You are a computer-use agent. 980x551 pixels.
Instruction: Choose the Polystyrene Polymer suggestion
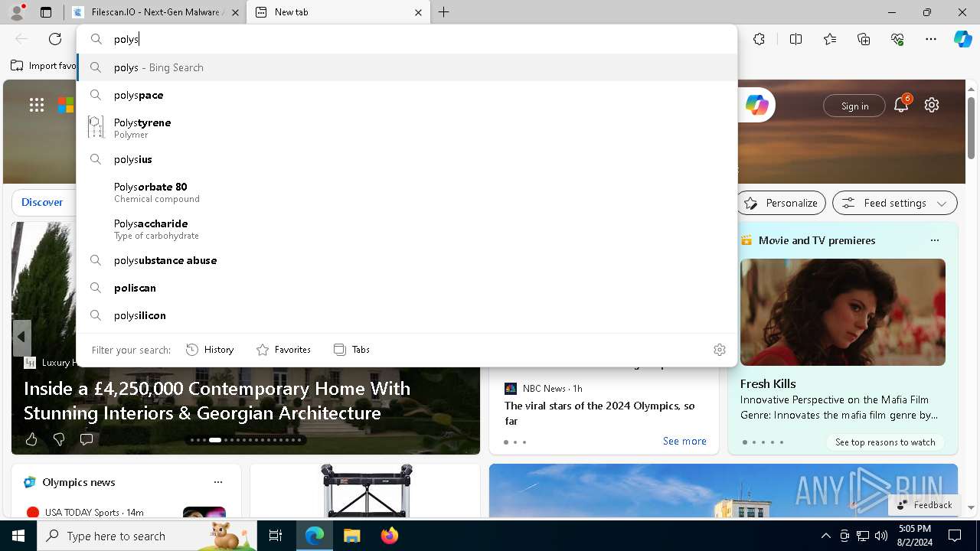[x=407, y=128]
